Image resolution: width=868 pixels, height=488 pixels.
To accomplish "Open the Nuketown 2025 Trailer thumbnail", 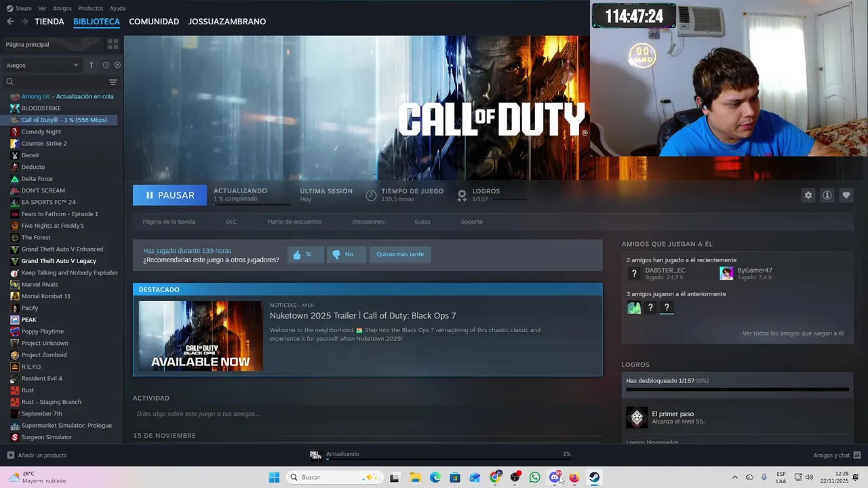I will click(x=201, y=336).
